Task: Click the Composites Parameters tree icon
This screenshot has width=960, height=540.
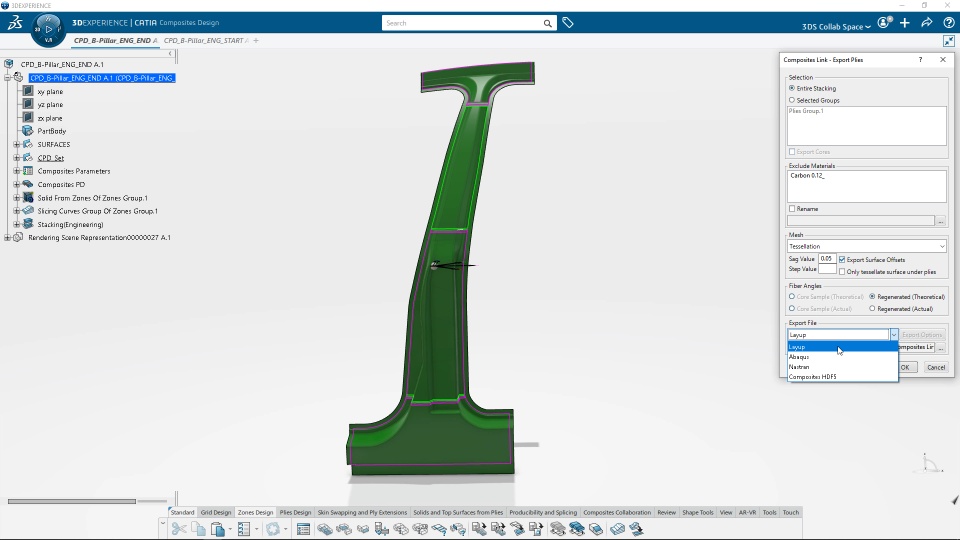Action: [28, 171]
